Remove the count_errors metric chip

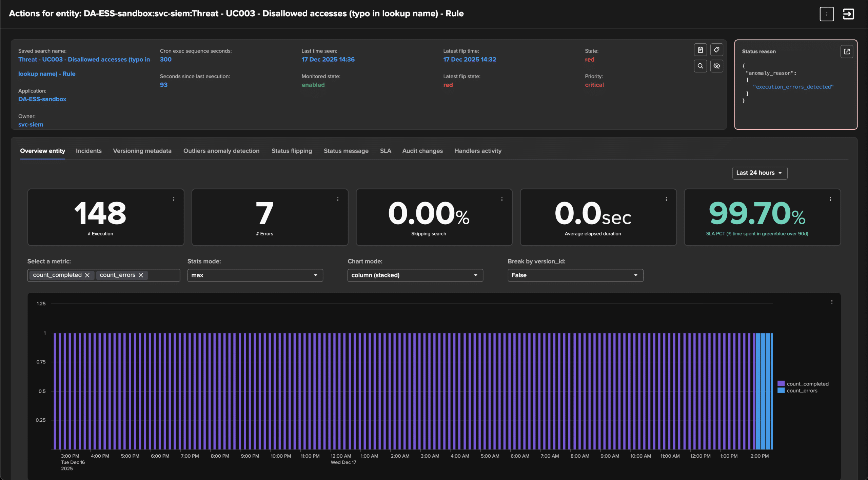141,275
